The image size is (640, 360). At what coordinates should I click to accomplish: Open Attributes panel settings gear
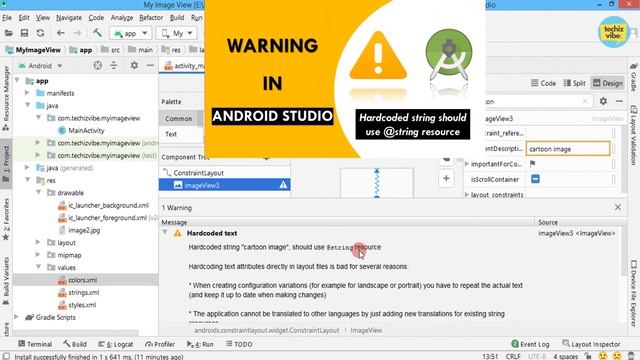point(603,101)
